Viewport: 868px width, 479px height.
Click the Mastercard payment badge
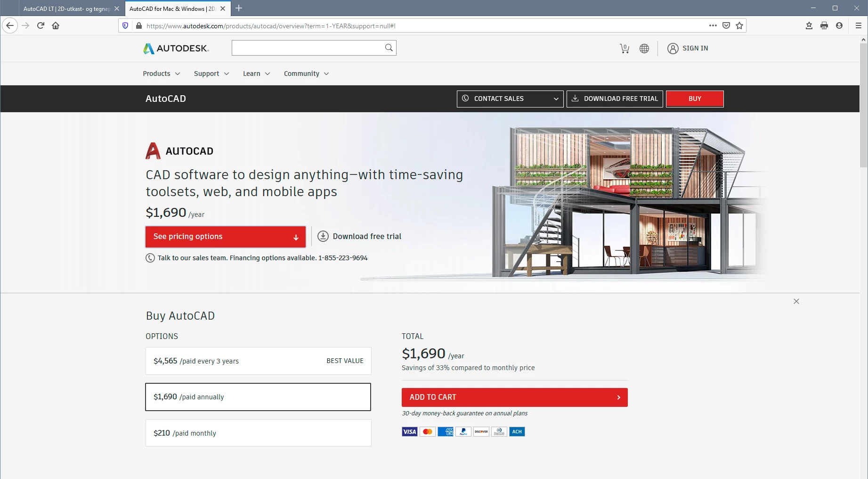pyautogui.click(x=428, y=431)
